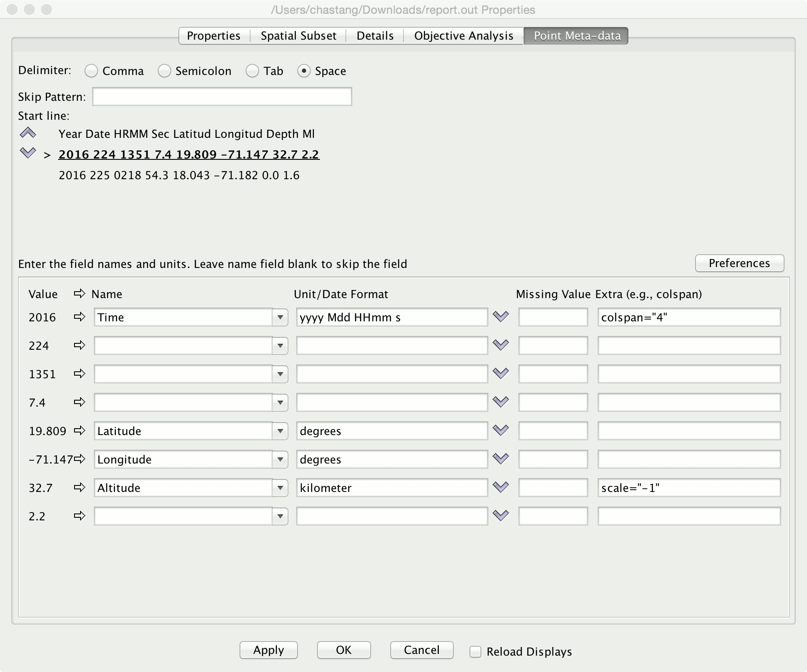Click the start line up double-chevron icon
Viewport: 807px width, 672px height.
point(28,133)
